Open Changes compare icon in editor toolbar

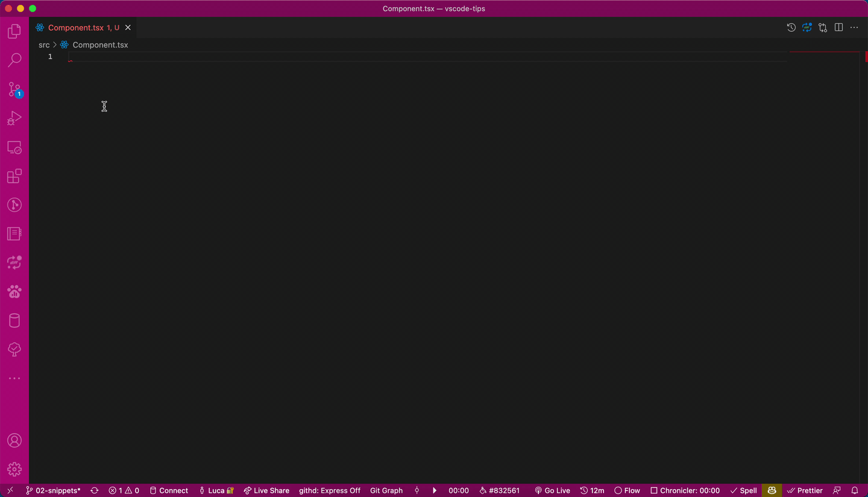click(x=823, y=28)
